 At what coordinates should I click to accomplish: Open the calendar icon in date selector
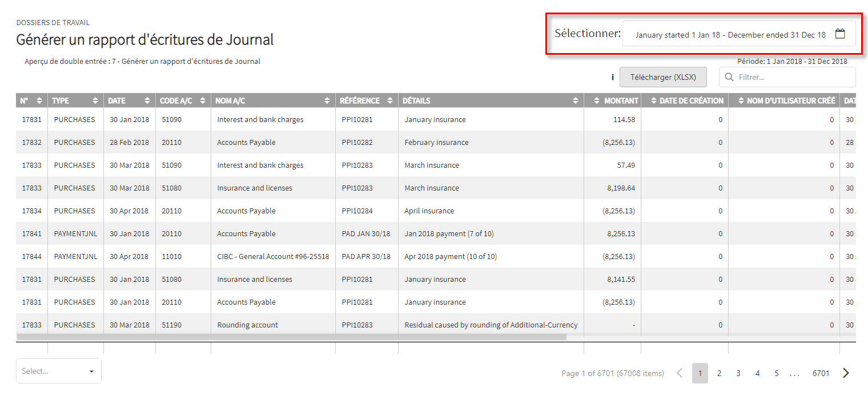[x=839, y=34]
